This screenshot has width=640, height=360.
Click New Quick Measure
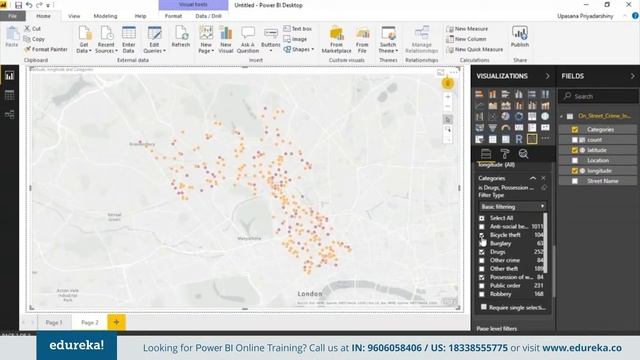pyautogui.click(x=475, y=49)
